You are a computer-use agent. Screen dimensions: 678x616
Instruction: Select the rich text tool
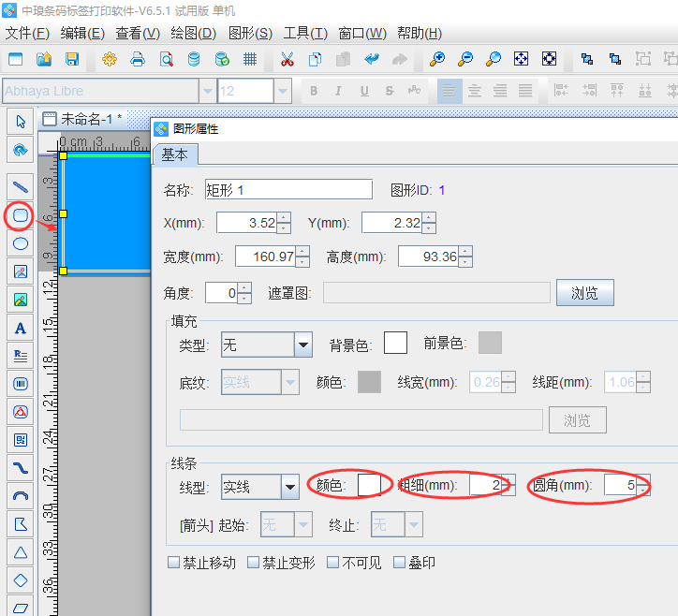point(21,356)
